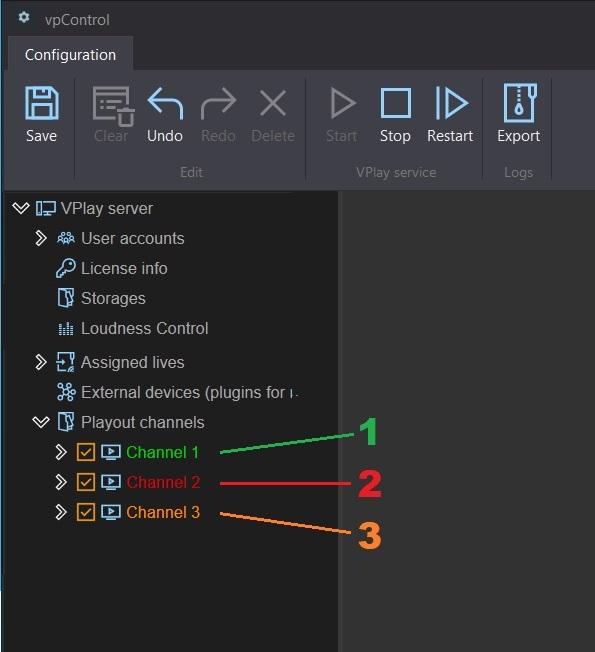
Task: Click the Start button label
Action: tap(341, 136)
